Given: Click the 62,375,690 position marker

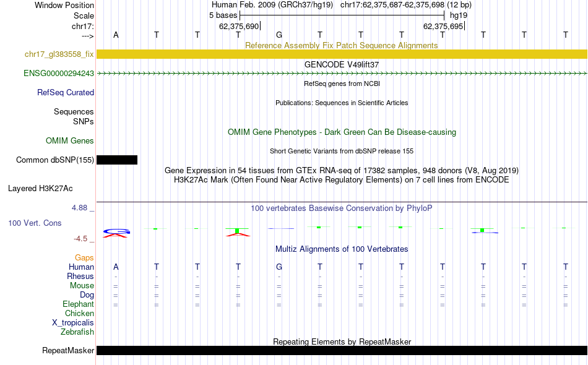Looking at the screenshot, I should [x=240, y=26].
